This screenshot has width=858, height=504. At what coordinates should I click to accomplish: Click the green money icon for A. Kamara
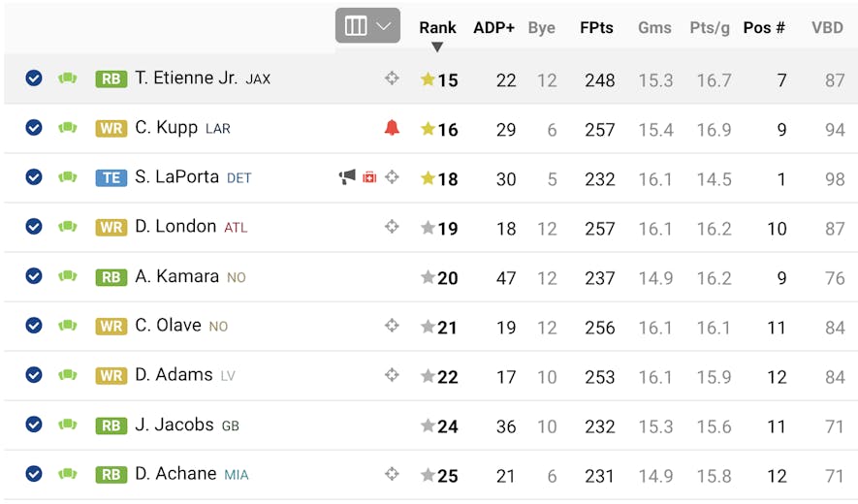67,276
